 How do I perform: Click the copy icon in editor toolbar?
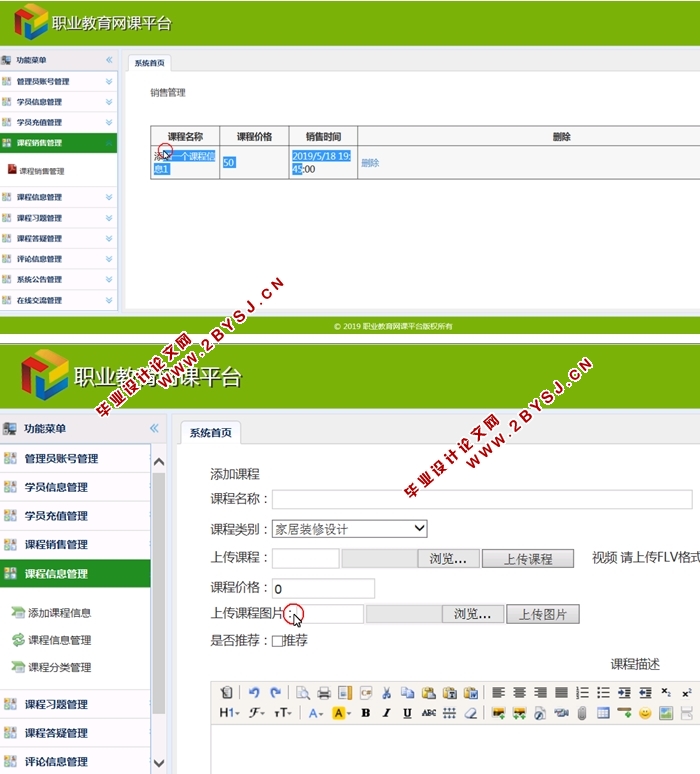[407, 693]
